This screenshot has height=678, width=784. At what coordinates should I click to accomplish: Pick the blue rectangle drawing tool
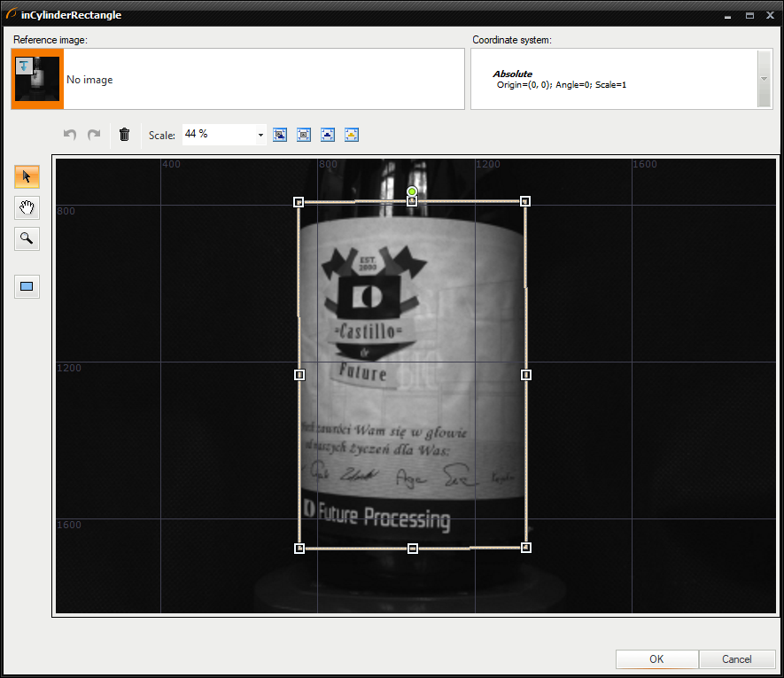[x=27, y=286]
